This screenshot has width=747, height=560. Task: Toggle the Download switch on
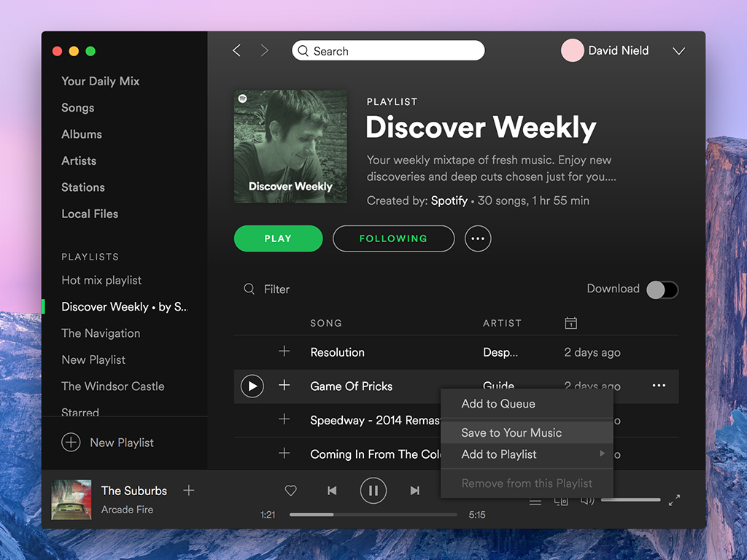pyautogui.click(x=662, y=289)
